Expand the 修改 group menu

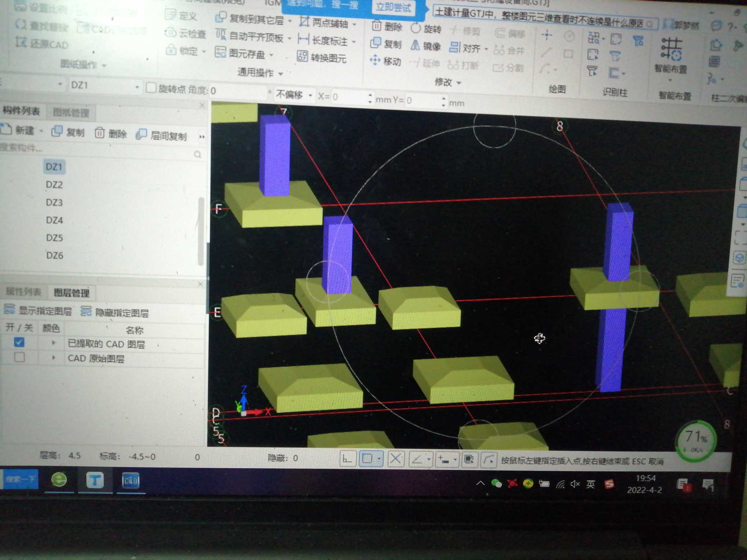coord(447,82)
